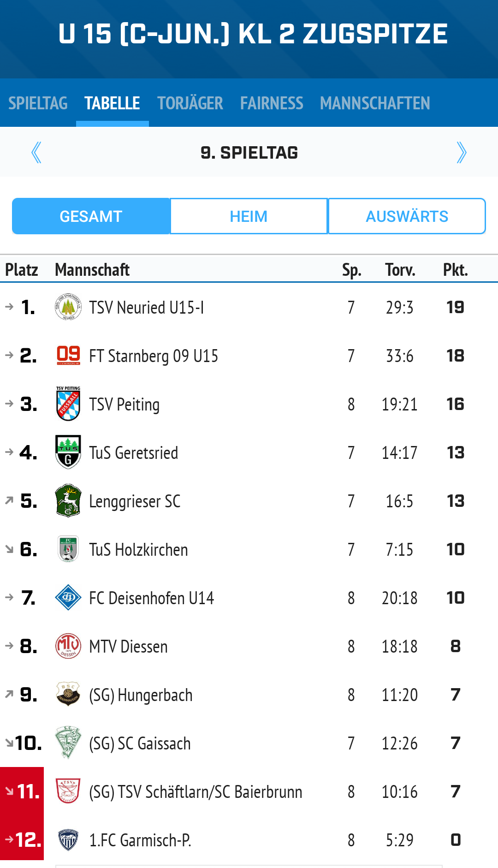The width and height of the screenshot is (498, 868).
Task: Show the Gesamt overall table
Action: pyautogui.click(x=91, y=216)
